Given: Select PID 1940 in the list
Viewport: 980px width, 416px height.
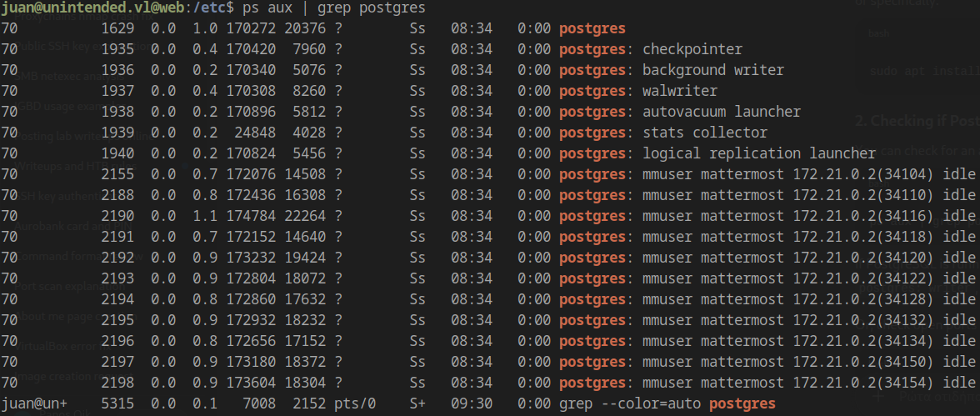Looking at the screenshot, I should 117,153.
